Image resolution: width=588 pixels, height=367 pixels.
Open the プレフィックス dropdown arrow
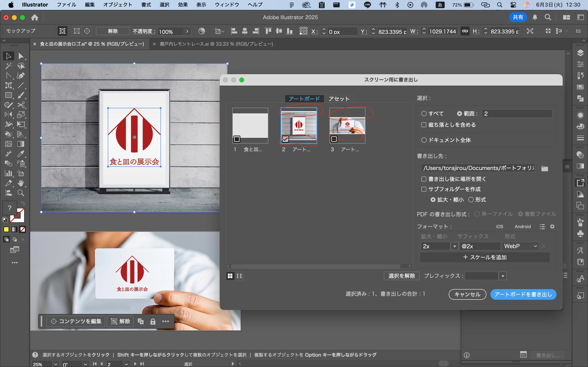point(503,276)
